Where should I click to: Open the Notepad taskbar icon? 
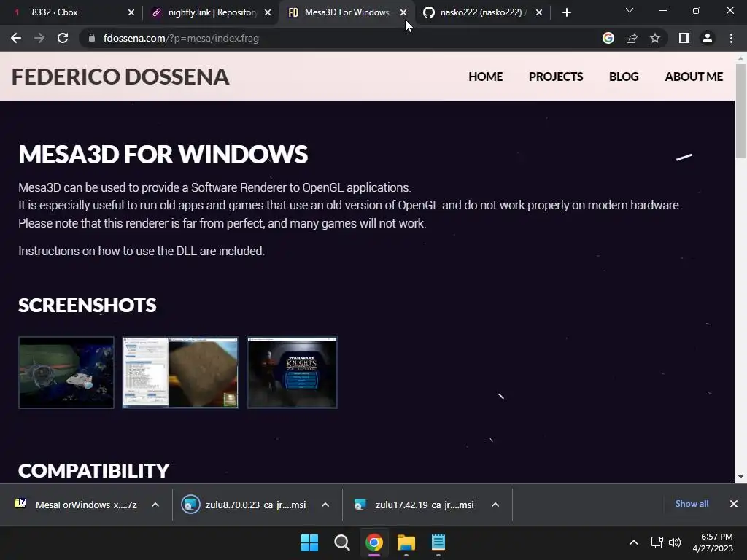point(438,542)
